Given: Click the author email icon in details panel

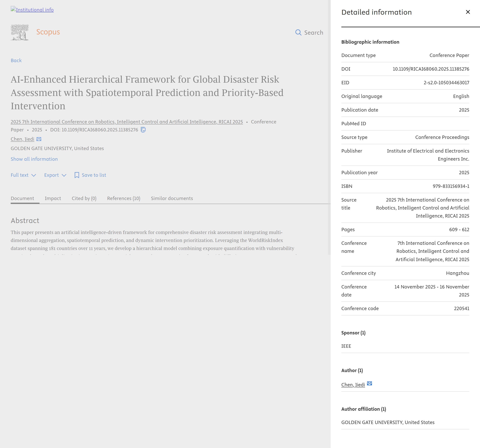Looking at the screenshot, I should tap(369, 384).
